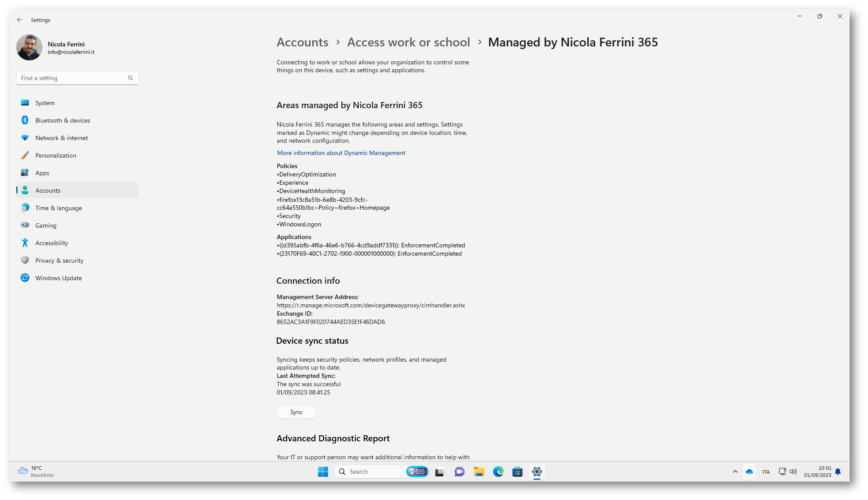
Task: Click the search highlight badge in taskbar search
Action: click(x=416, y=472)
